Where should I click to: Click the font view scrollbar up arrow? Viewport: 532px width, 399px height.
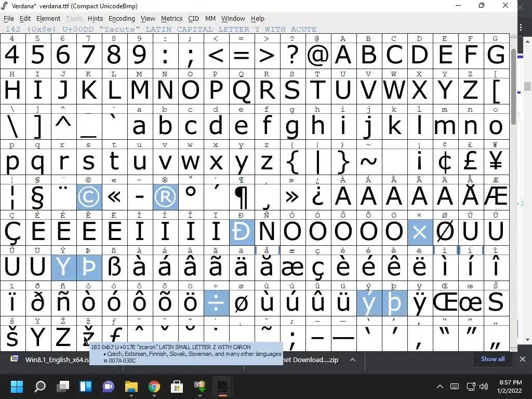tap(513, 36)
